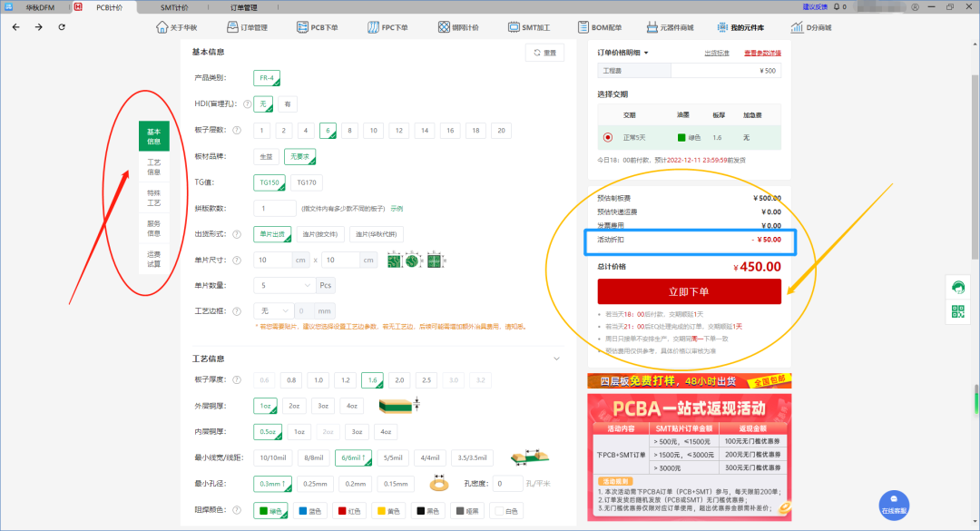The image size is (980, 531).
Task: Switch to the SMT计价 tab
Action: tap(174, 7)
